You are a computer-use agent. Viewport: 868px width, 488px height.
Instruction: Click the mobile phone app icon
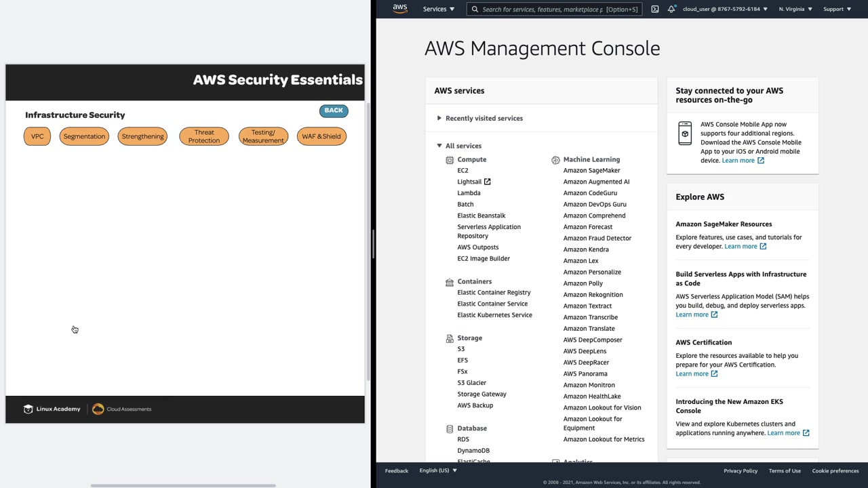point(685,134)
